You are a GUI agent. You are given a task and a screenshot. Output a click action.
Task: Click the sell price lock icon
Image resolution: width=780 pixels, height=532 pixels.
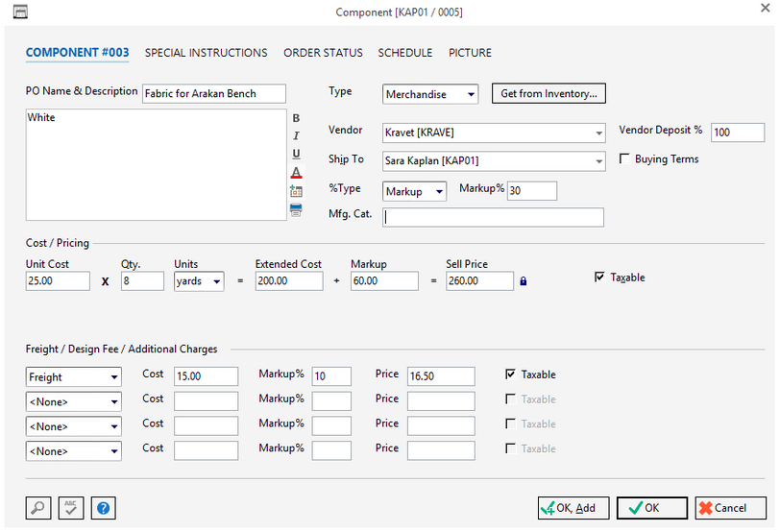524,281
